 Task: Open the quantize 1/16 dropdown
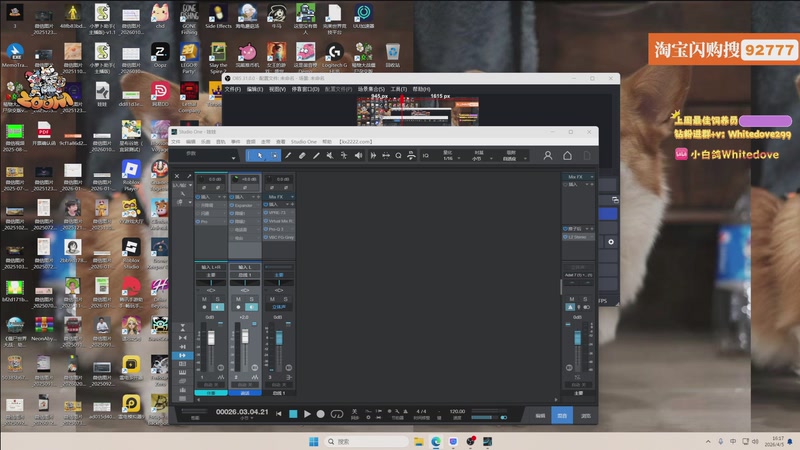tap(450, 156)
